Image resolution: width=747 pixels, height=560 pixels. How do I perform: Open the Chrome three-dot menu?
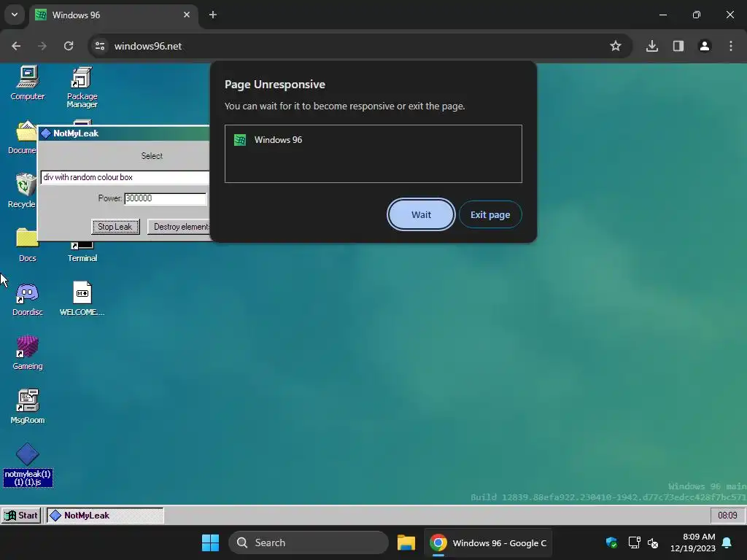coord(731,46)
